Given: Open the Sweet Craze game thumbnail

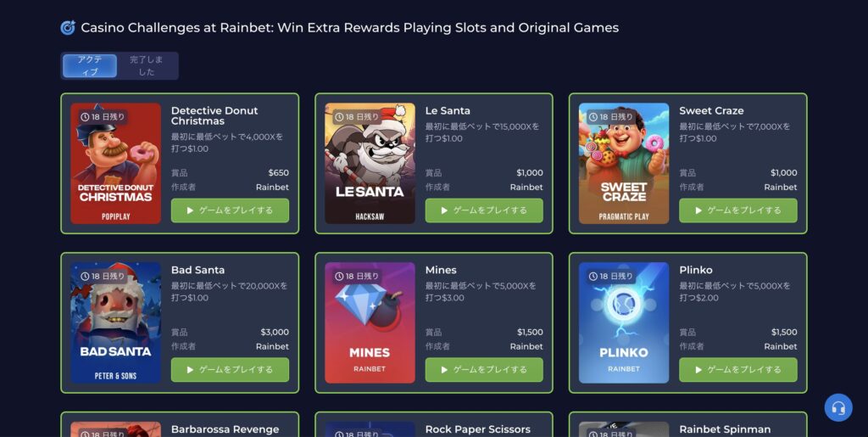Looking at the screenshot, I should (624, 164).
